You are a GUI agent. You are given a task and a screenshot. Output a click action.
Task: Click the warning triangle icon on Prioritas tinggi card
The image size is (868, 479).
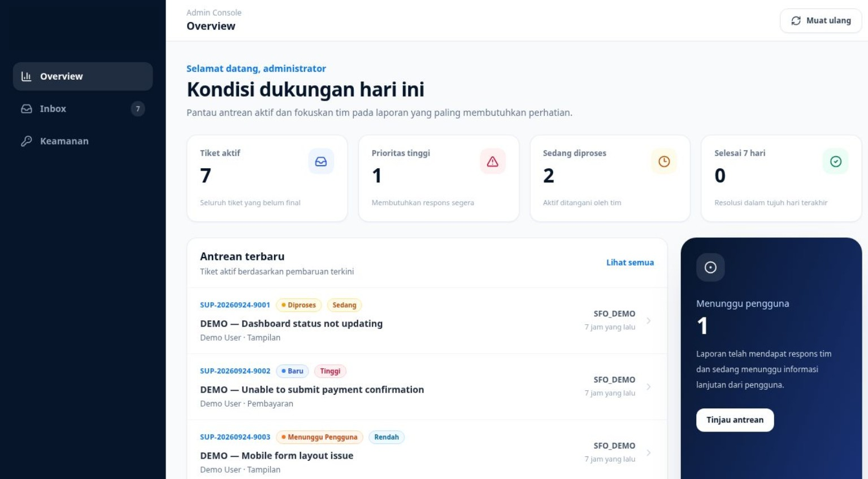pos(493,162)
